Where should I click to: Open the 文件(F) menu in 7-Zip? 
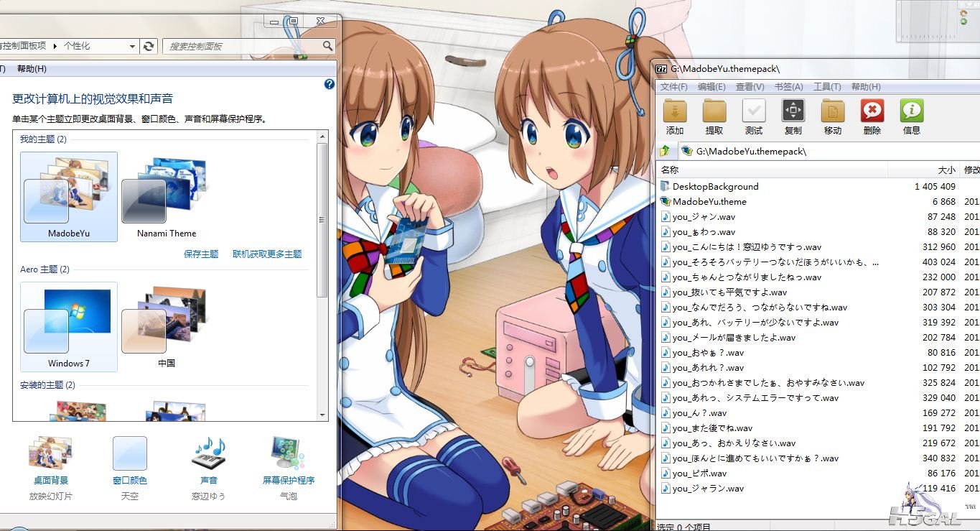pos(673,86)
